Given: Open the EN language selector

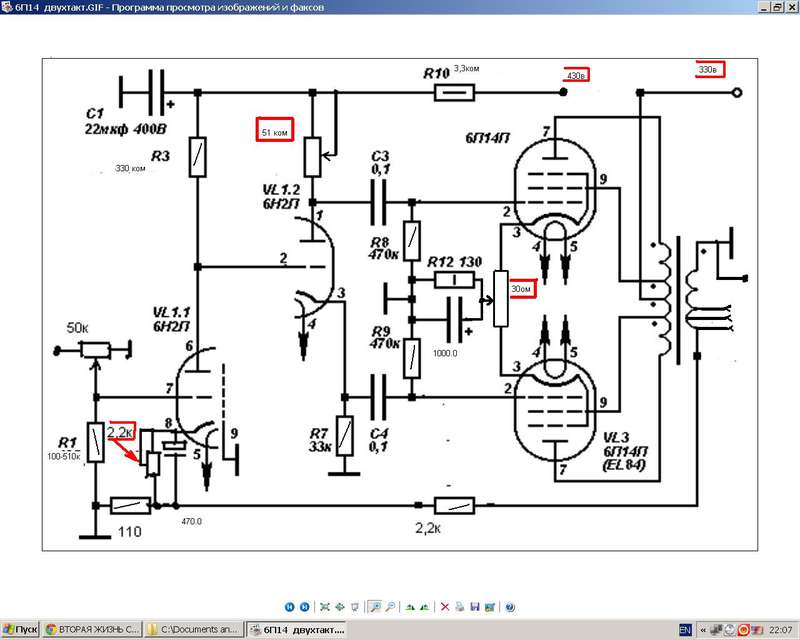Looking at the screenshot, I should pyautogui.click(x=685, y=630).
